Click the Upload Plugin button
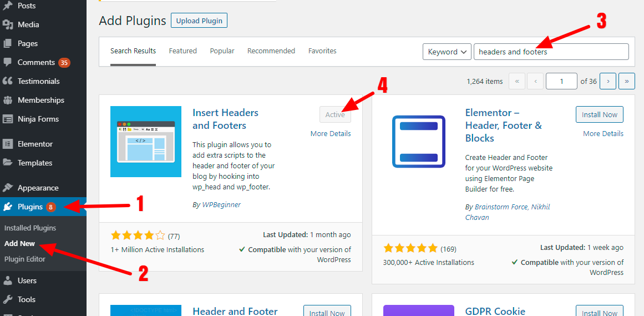Image resolution: width=644 pixels, height=316 pixels. [x=199, y=21]
